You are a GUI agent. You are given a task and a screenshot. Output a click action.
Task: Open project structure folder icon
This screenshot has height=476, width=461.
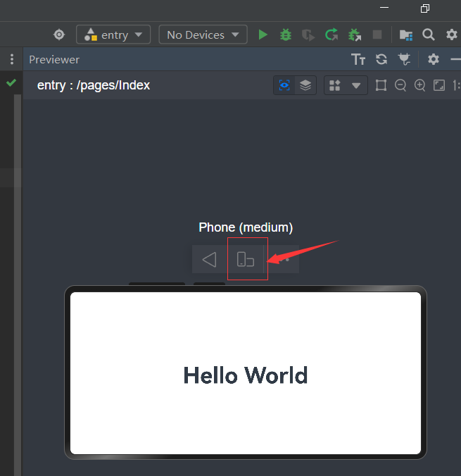click(406, 35)
